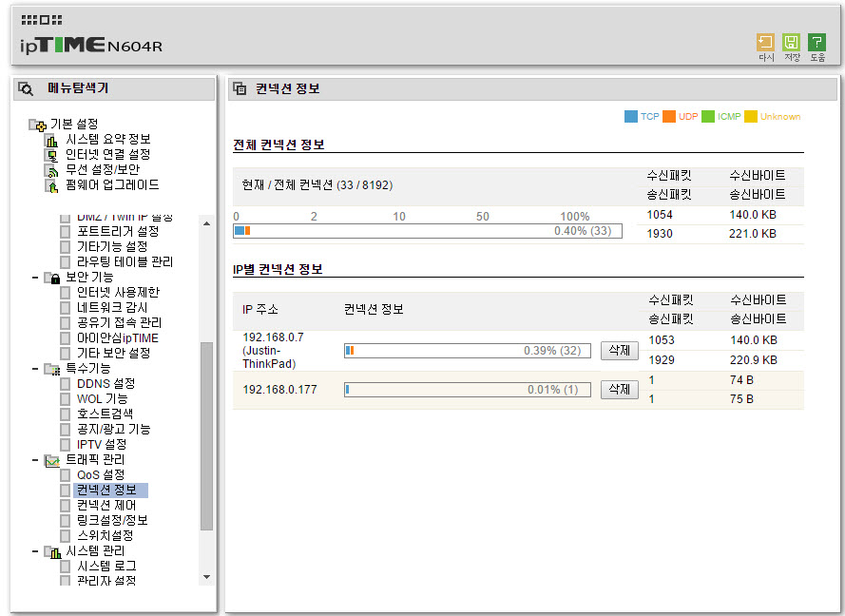Open 링크설정/정보 menu item
Image resolution: width=845 pixels, height=616 pixels.
(x=112, y=520)
